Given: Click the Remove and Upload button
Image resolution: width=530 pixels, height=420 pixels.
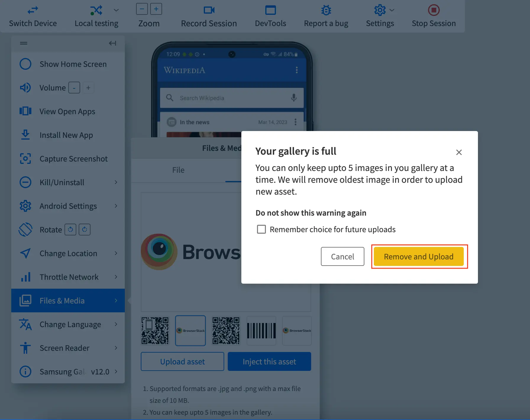Looking at the screenshot, I should point(418,256).
